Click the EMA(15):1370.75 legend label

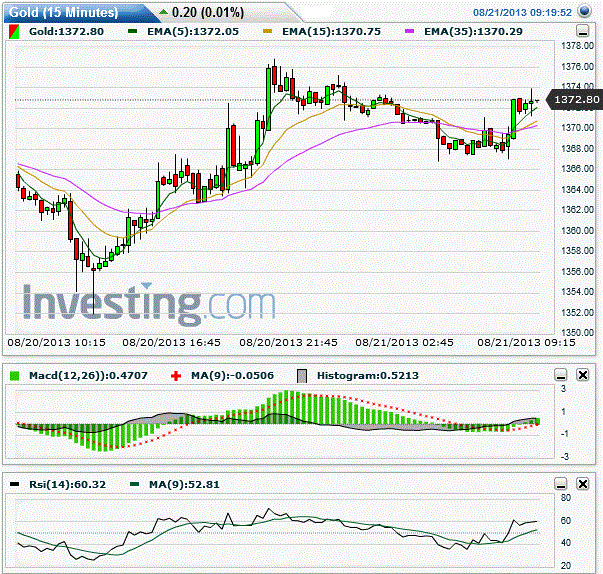pos(331,32)
